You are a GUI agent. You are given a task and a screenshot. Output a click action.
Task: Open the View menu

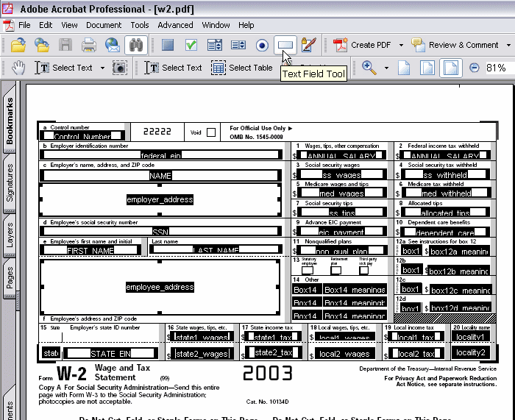coord(69,25)
